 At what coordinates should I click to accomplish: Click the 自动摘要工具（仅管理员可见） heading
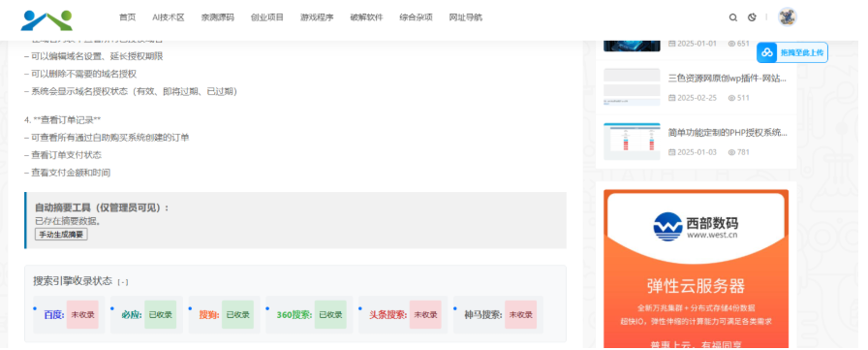pyautogui.click(x=102, y=207)
